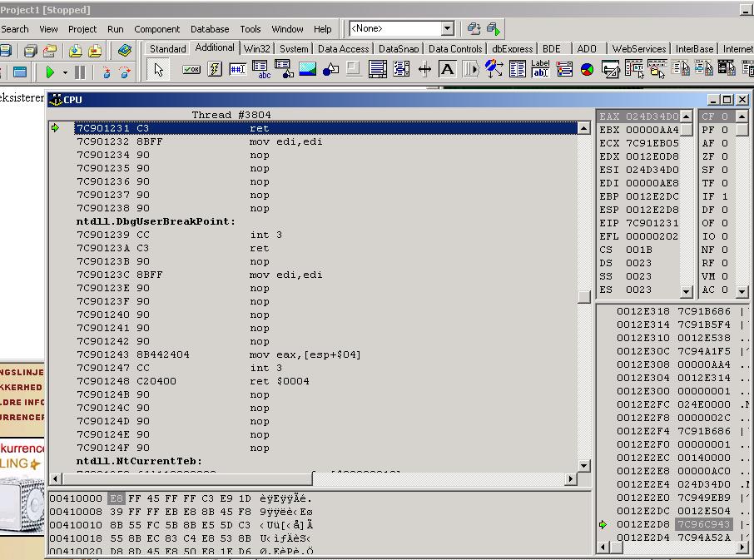Viewport: 754px width, 560px height.
Task: Select the LabeledEdit component icon
Action: [x=540, y=70]
